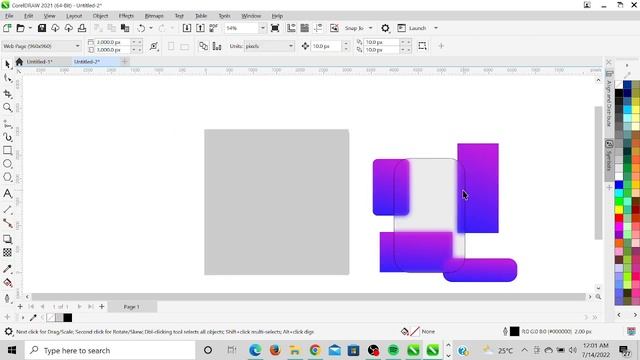The image size is (640, 360).
Task: Expand the Open button dropdown arrow
Action: click(x=30, y=28)
